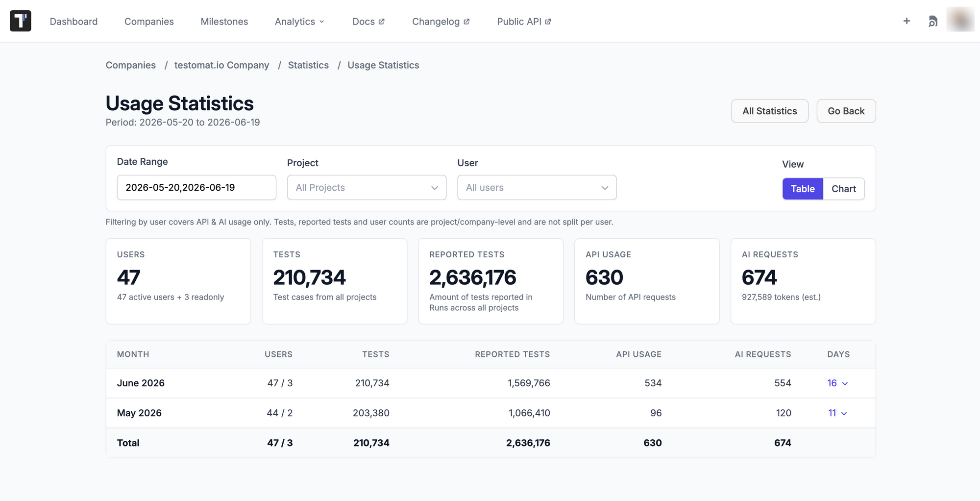Click the USERS summary card

(x=178, y=281)
